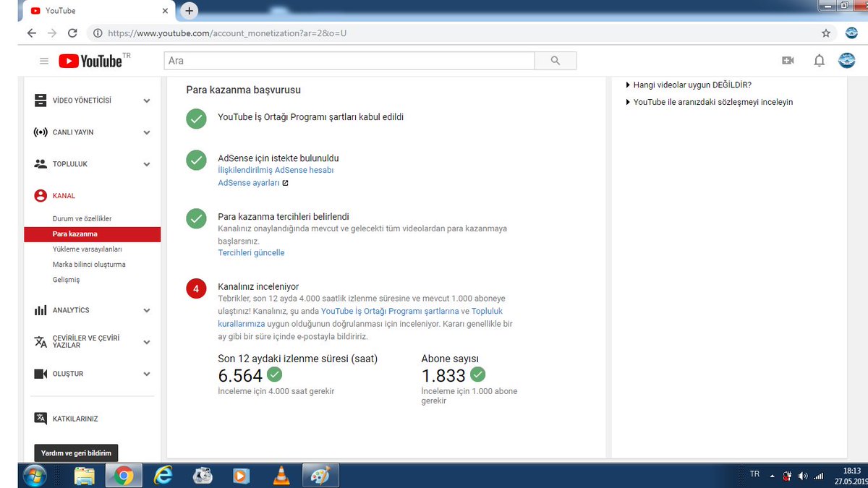
Task: Click the TR language indicator in tray
Action: click(x=754, y=474)
